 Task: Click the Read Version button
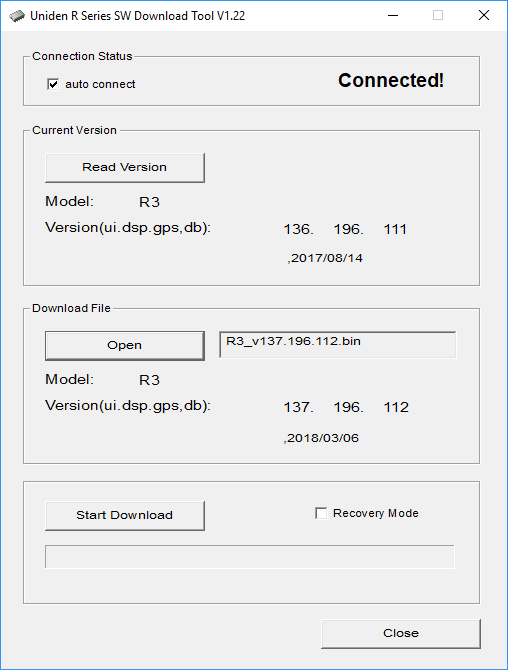click(125, 168)
